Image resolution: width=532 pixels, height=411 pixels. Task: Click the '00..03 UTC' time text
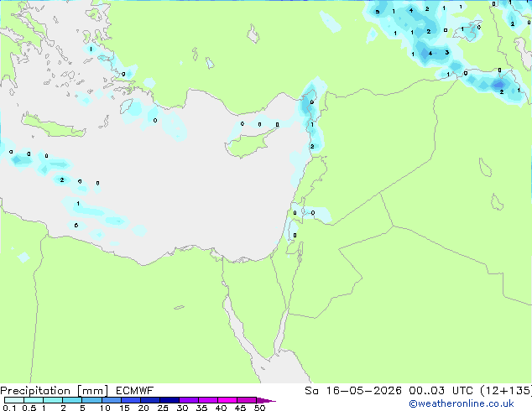click(x=441, y=391)
